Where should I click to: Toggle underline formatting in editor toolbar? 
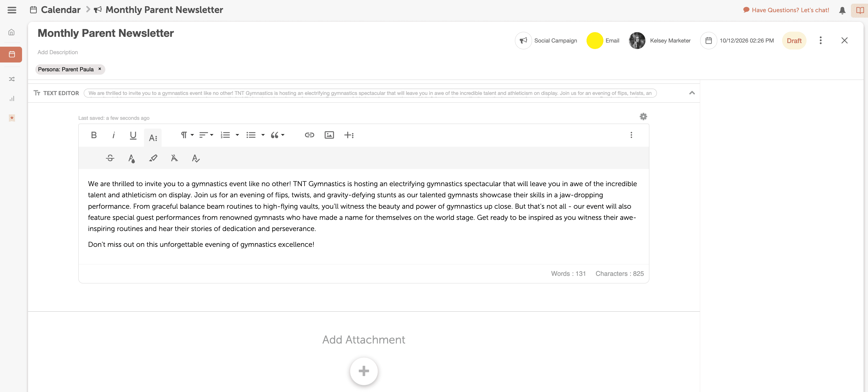(x=133, y=135)
